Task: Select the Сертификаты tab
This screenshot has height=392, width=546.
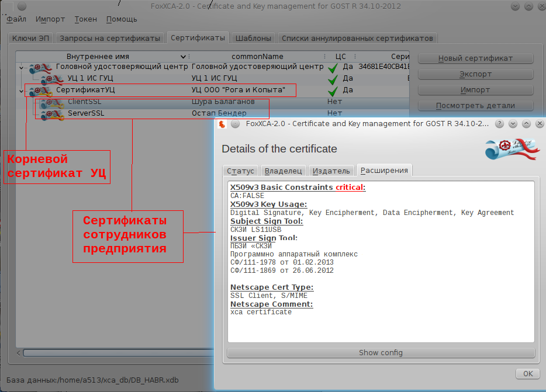Action: coord(198,37)
